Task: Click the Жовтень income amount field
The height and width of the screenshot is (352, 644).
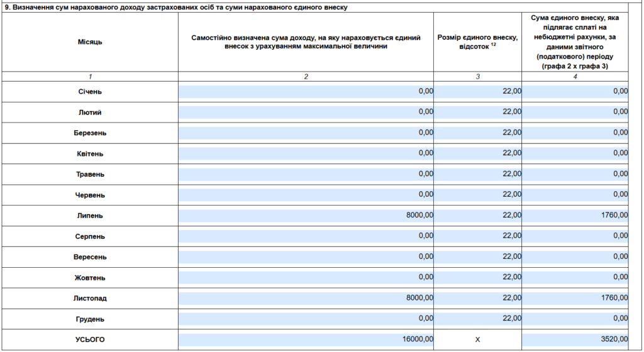Action: [306, 277]
